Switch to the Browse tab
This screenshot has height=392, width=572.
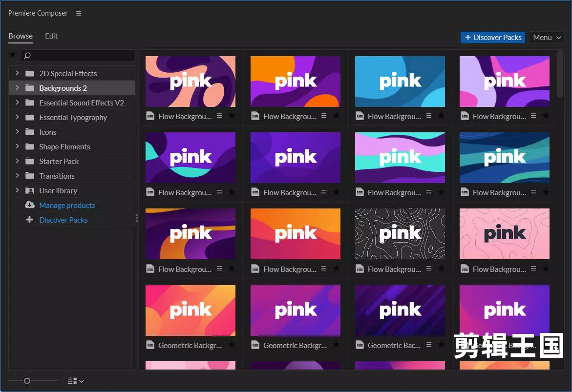pyautogui.click(x=21, y=36)
